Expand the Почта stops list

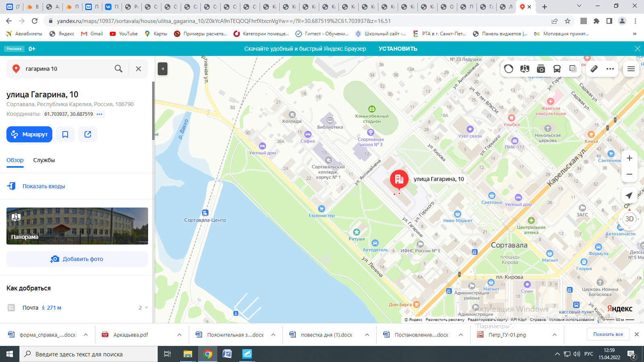click(x=146, y=308)
